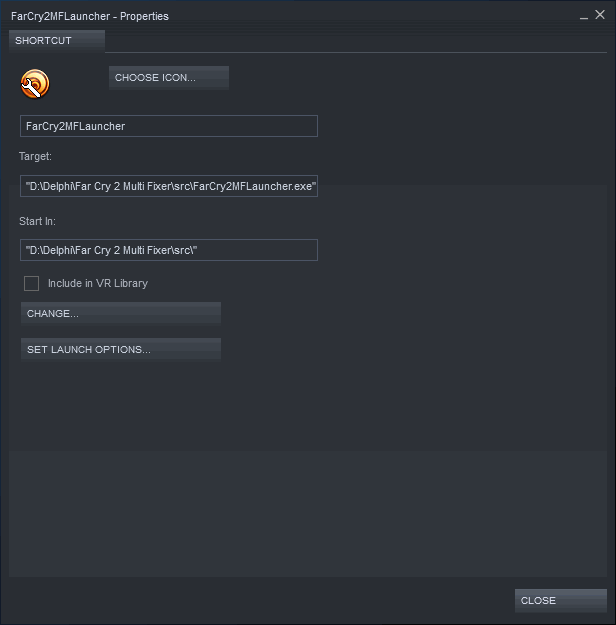Click the orange FarCry2MFLauncher shortcut icon

coord(35,84)
